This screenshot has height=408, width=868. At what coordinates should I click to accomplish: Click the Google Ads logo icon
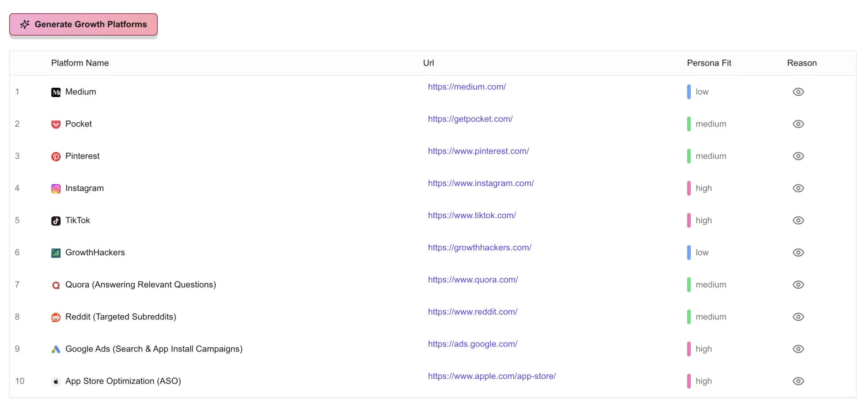pyautogui.click(x=56, y=349)
